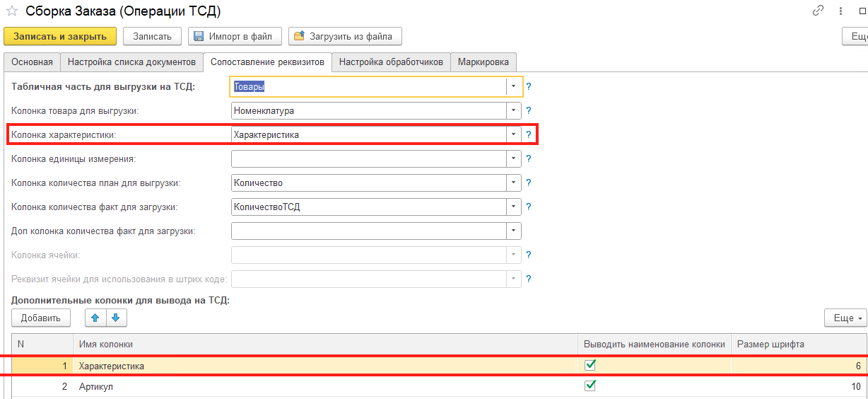Open Еще menu above the table

point(845,318)
